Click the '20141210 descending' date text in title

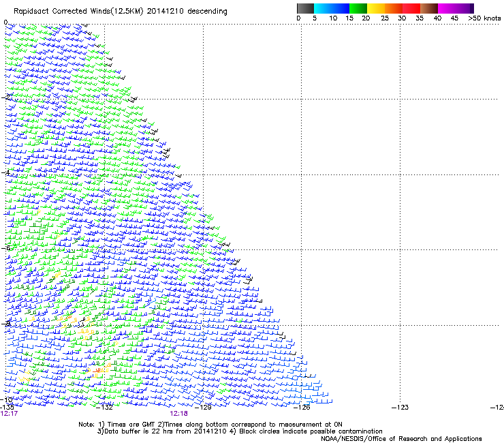[x=187, y=12]
